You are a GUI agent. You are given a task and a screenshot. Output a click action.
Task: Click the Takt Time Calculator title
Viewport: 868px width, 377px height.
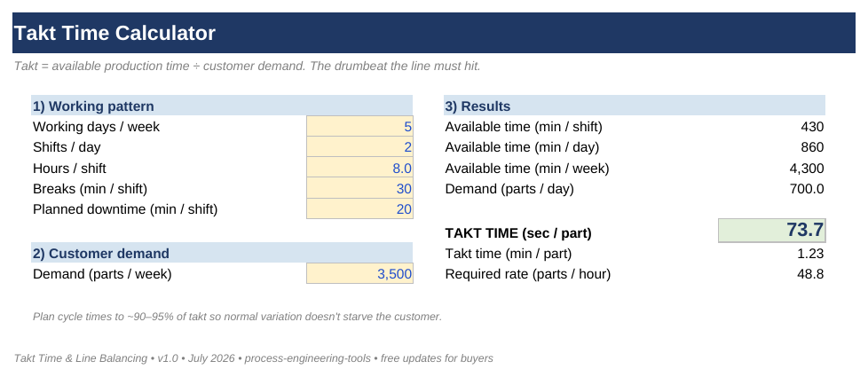pos(114,33)
